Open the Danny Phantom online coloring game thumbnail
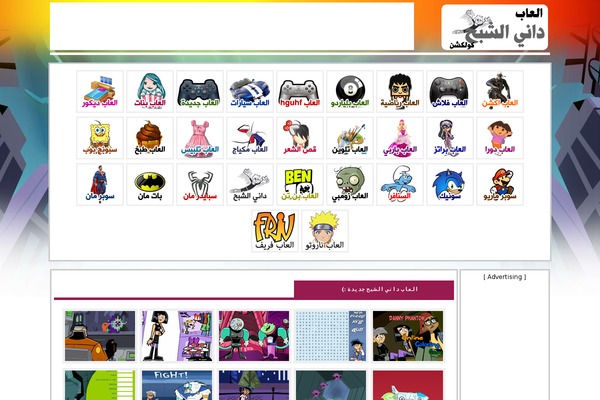600x400 pixels. click(408, 336)
